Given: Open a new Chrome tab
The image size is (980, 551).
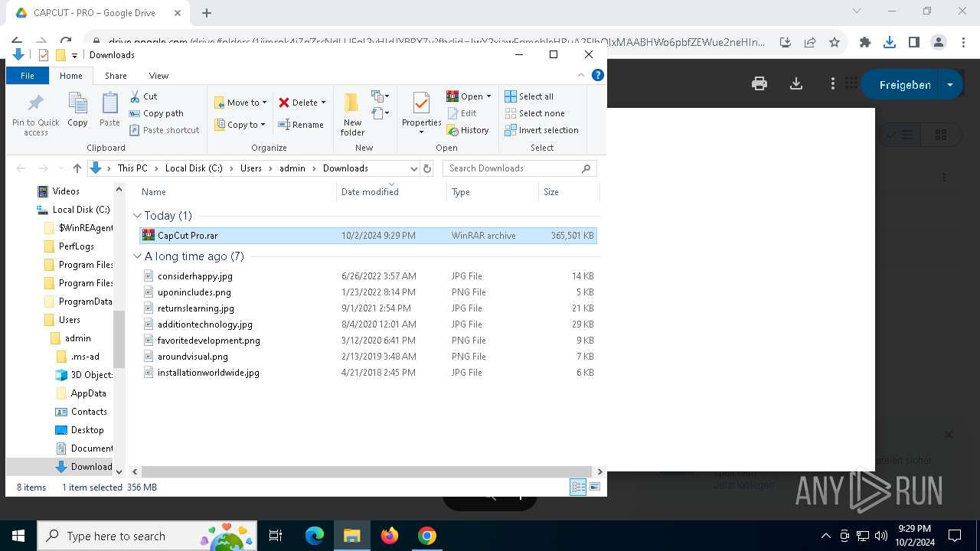Looking at the screenshot, I should tap(207, 13).
